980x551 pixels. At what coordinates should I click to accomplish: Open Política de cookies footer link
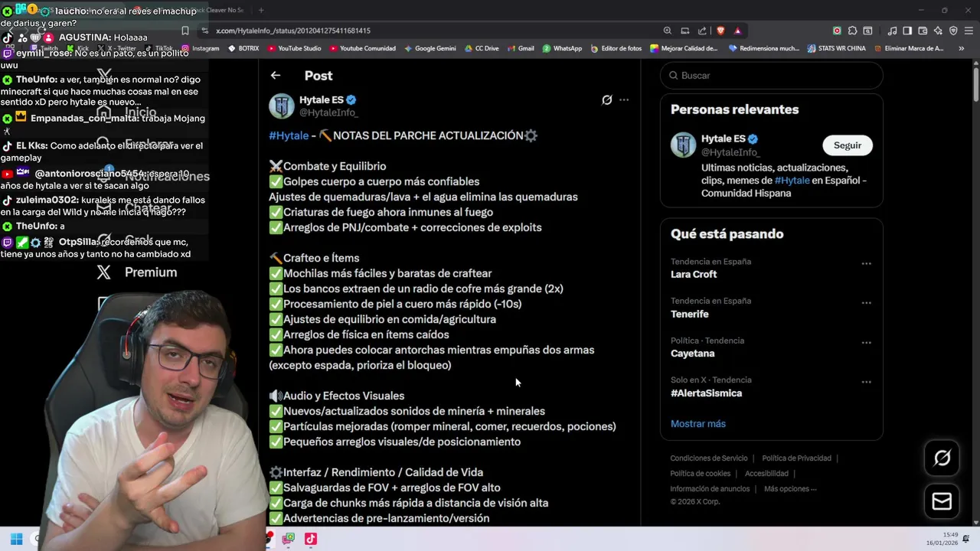700,474
